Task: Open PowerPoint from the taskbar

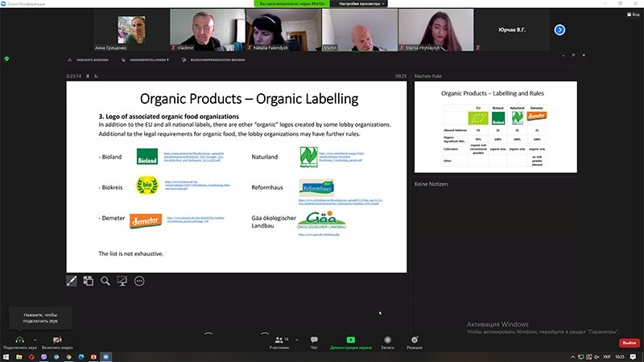Action: pyautogui.click(x=93, y=357)
